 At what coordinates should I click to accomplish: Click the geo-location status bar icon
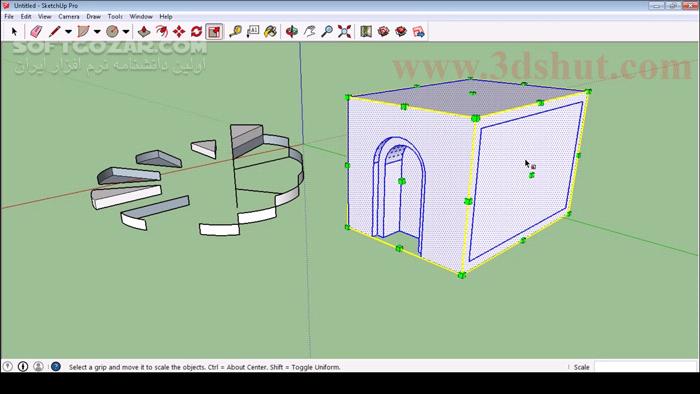pyautogui.click(x=8, y=366)
